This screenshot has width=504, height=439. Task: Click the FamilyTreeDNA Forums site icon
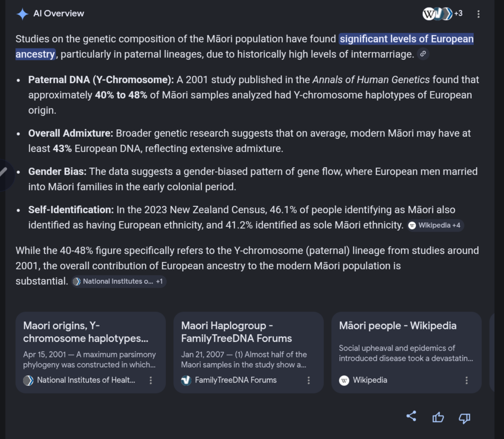pyautogui.click(x=186, y=380)
